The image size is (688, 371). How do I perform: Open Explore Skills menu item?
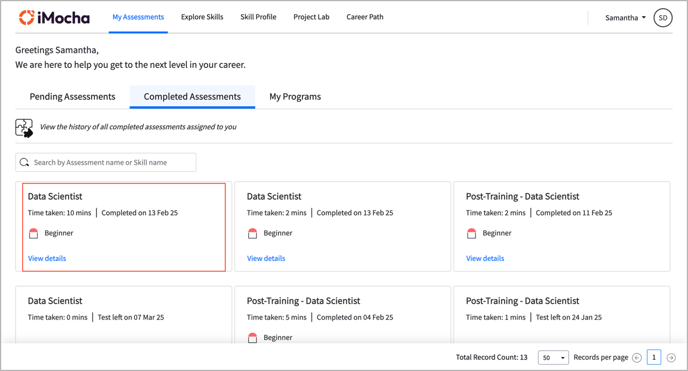[x=202, y=17]
